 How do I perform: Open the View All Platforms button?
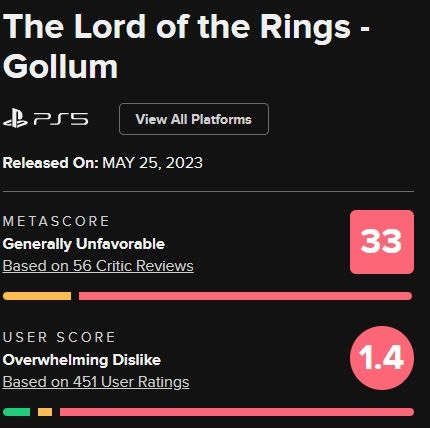click(x=194, y=119)
